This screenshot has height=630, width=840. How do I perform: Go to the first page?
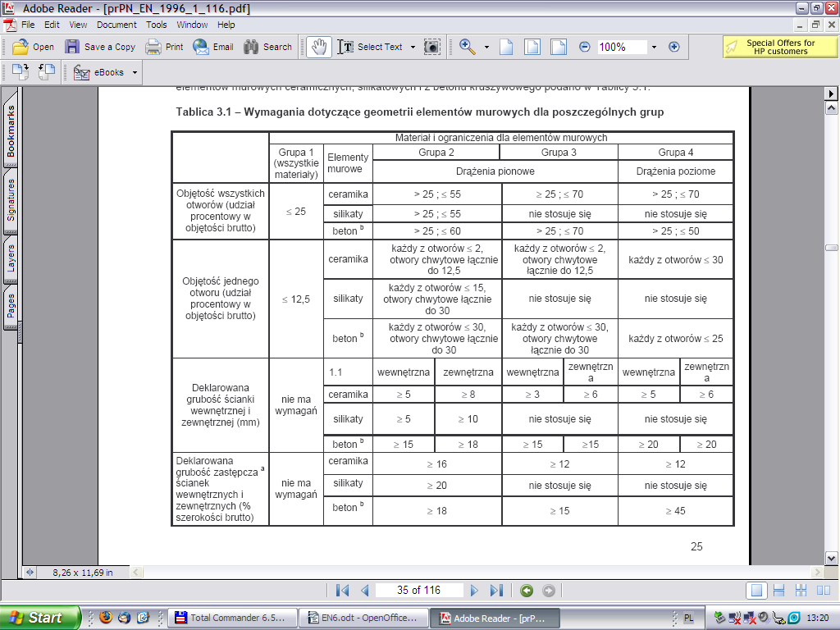coord(342,591)
